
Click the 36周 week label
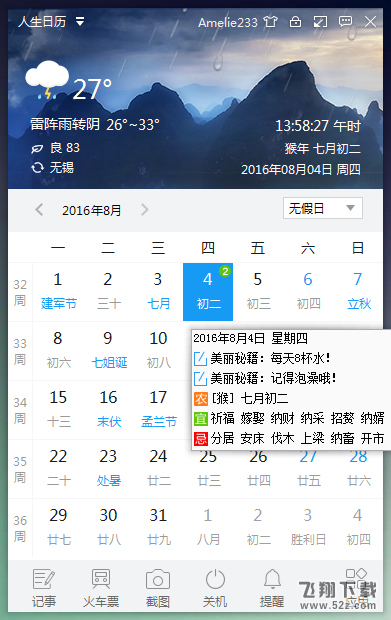click(x=20, y=528)
